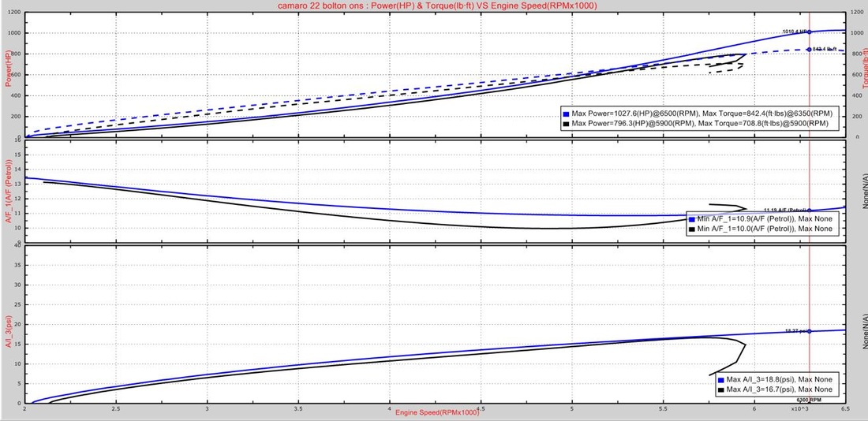Click the '4.5' tick on the engine speed axis

pos(481,409)
